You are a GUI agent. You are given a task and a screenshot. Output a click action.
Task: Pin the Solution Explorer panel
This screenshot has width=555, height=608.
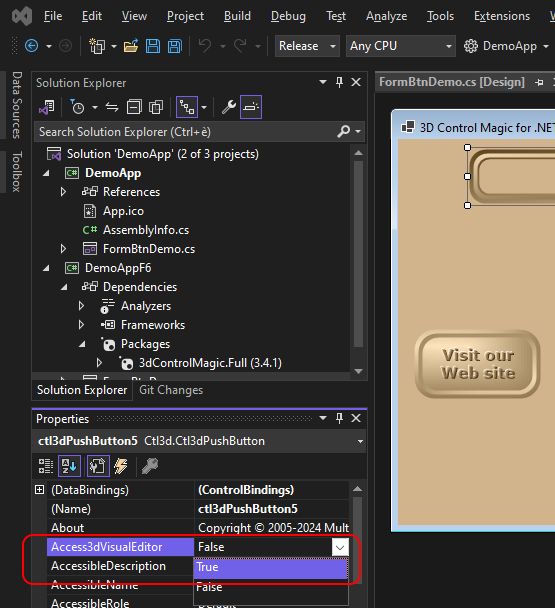click(x=339, y=82)
